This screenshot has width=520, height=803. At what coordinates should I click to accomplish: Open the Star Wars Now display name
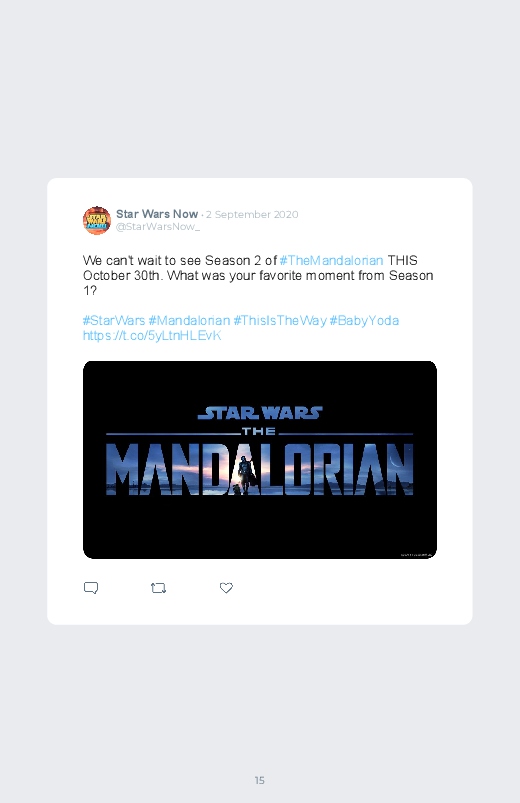point(157,214)
